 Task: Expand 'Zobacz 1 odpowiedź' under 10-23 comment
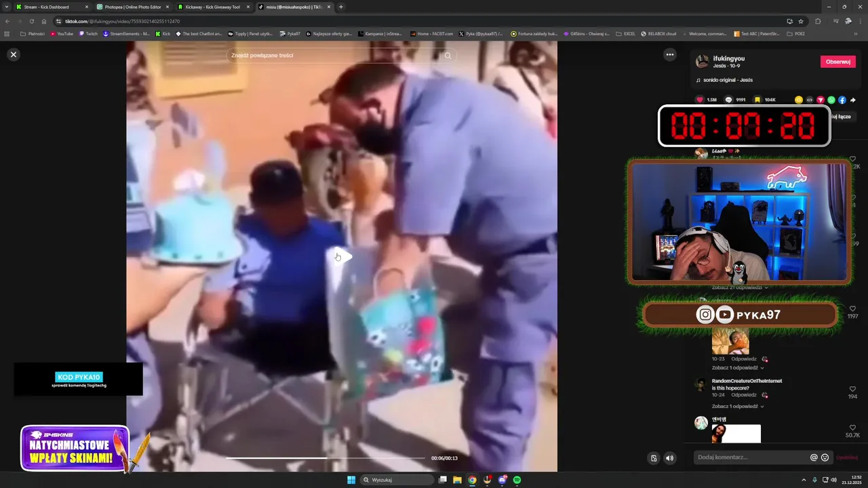coord(738,368)
